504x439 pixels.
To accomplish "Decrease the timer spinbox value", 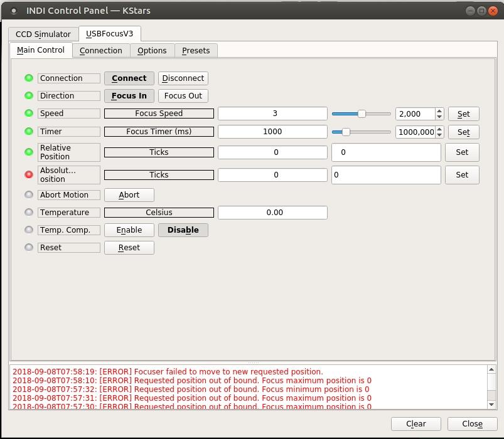I will pos(439,135).
